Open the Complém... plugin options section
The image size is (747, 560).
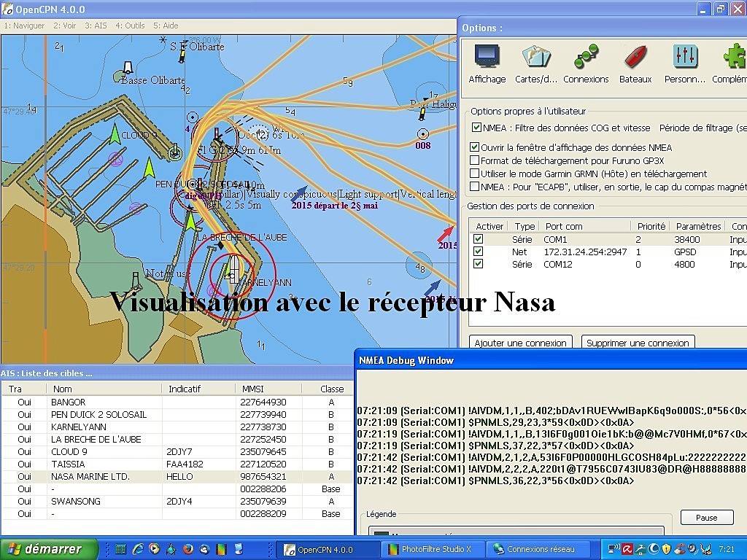(731, 63)
